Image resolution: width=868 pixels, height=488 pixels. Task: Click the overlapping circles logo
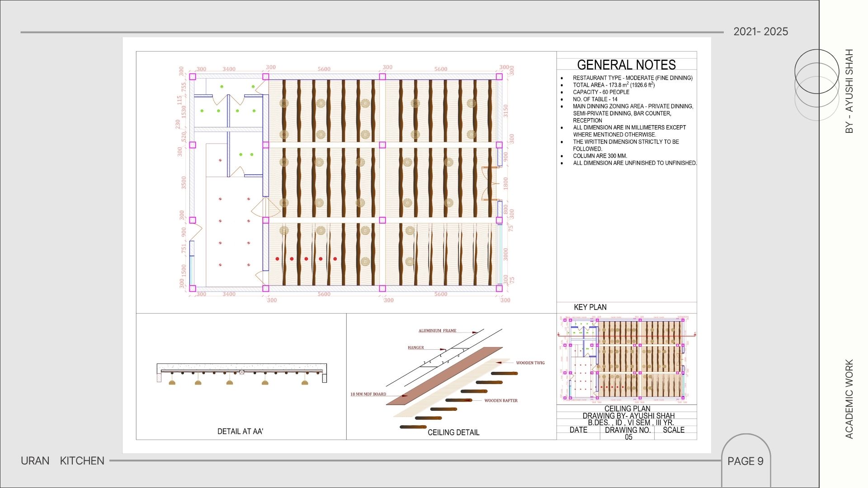click(816, 84)
